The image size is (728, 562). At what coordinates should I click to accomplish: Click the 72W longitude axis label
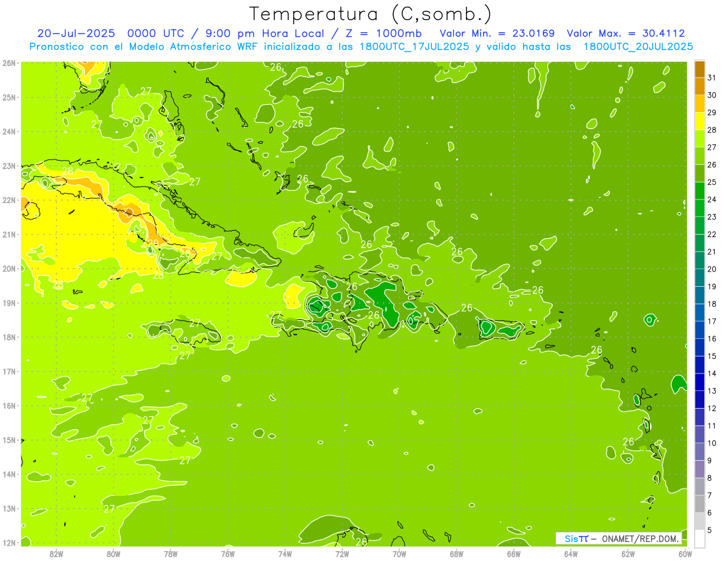pos(342,553)
